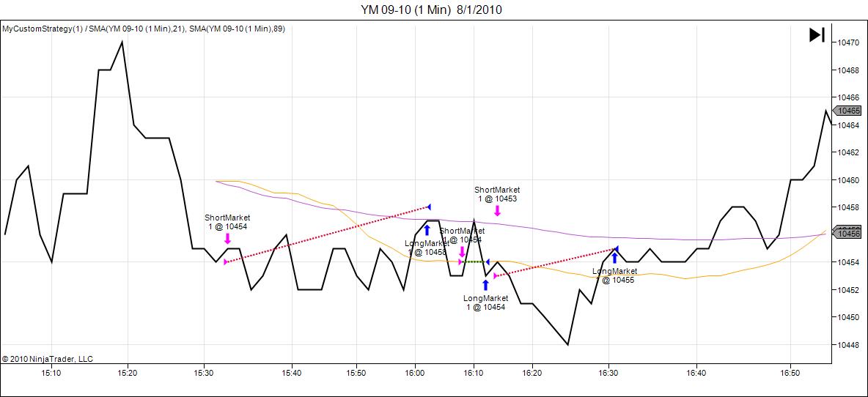Click the blue long-entry arrow above LongMarket 1 @ 10458
The width and height of the screenshot is (868, 397).
pyautogui.click(x=427, y=230)
